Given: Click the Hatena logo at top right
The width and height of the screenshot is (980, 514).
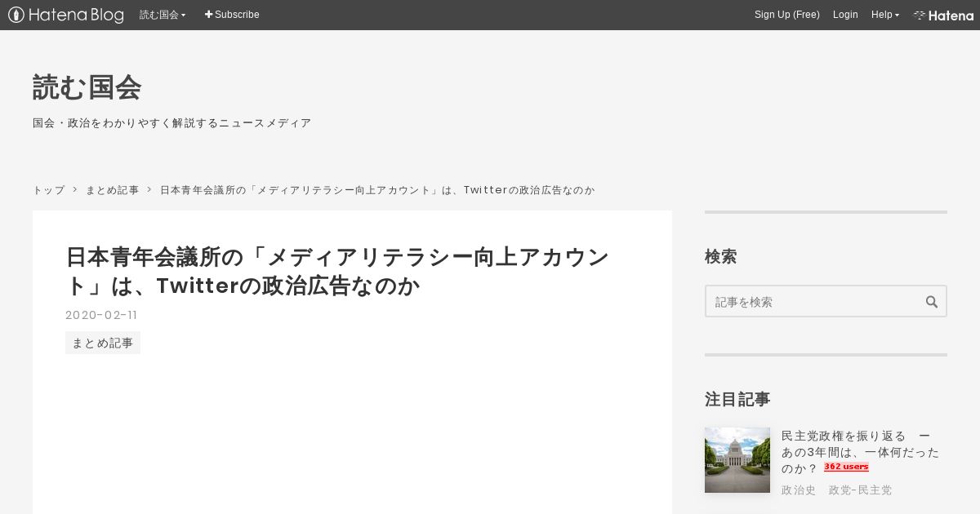Looking at the screenshot, I should 943,15.
